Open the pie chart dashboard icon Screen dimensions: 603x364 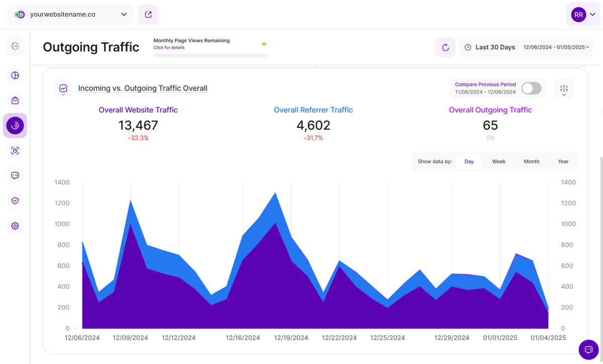click(15, 75)
